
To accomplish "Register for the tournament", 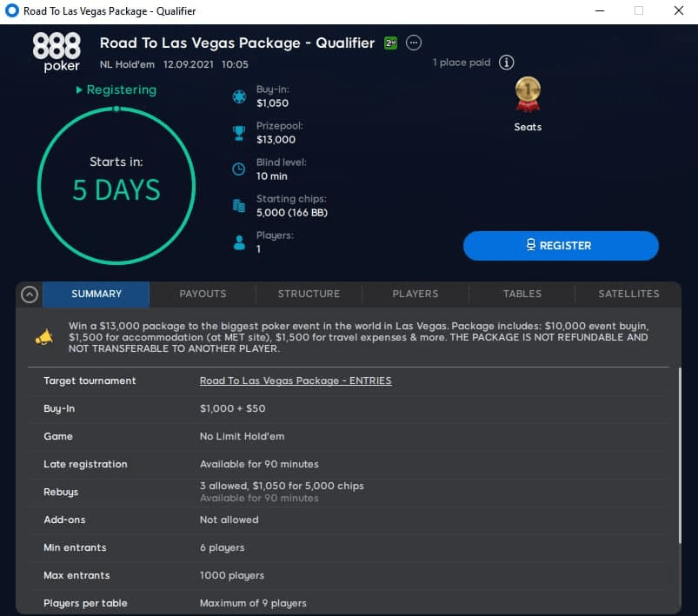I will click(x=561, y=246).
